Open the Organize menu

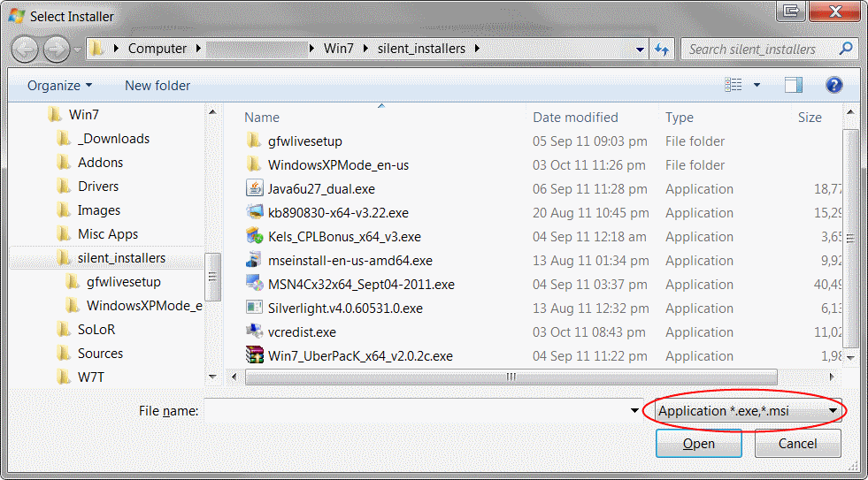[x=60, y=86]
